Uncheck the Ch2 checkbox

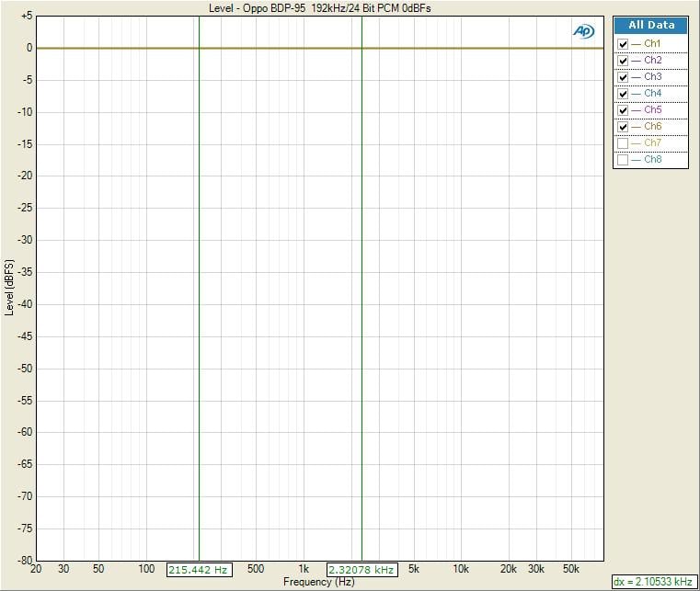pyautogui.click(x=623, y=61)
